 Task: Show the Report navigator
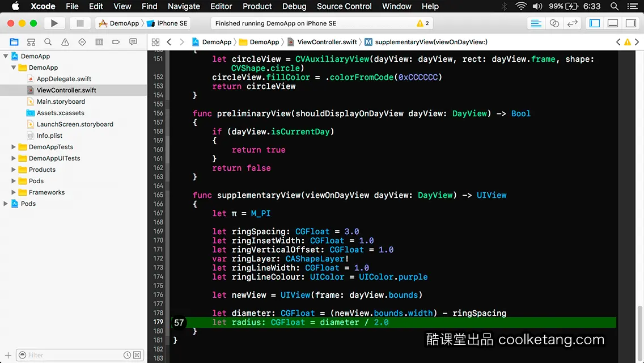[133, 42]
